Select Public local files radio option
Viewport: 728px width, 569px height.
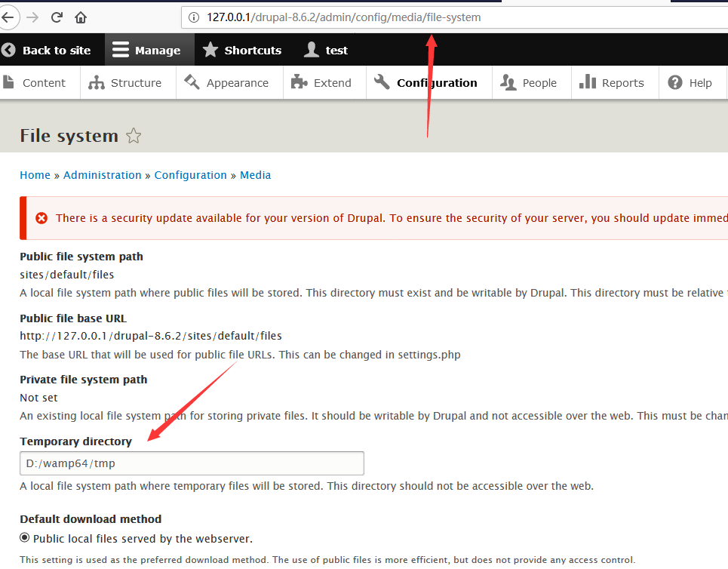tap(25, 538)
